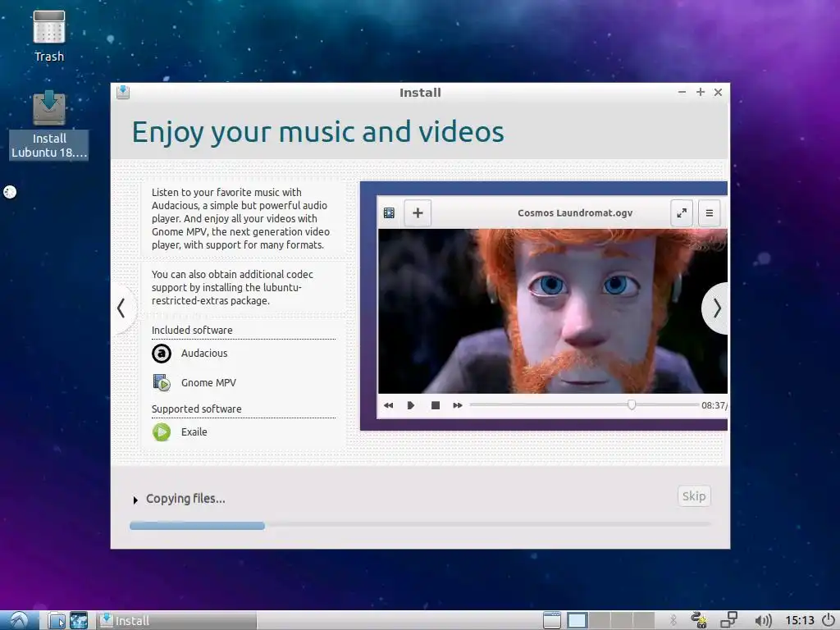Viewport: 840px width, 630px height.
Task: Click the Audacious logo icon
Action: click(162, 354)
